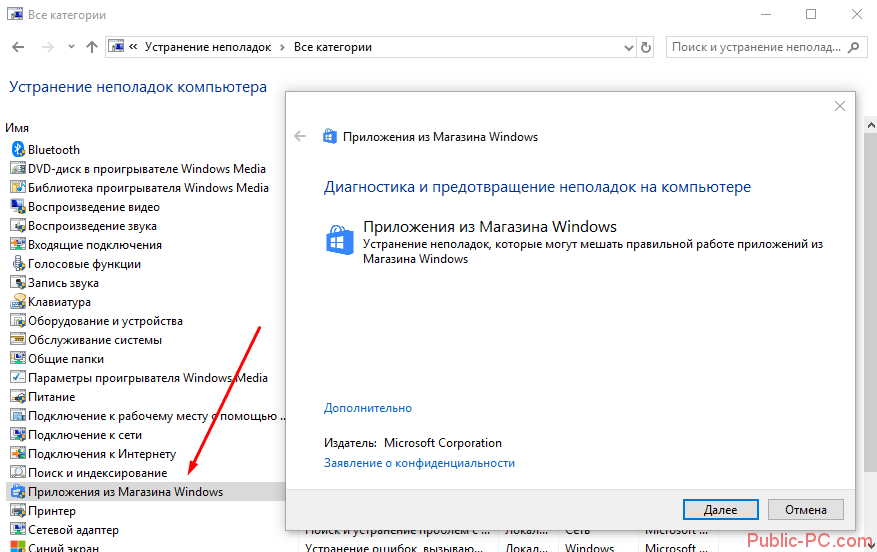
Task: Click the Все категории breadcrumb
Action: [333, 47]
